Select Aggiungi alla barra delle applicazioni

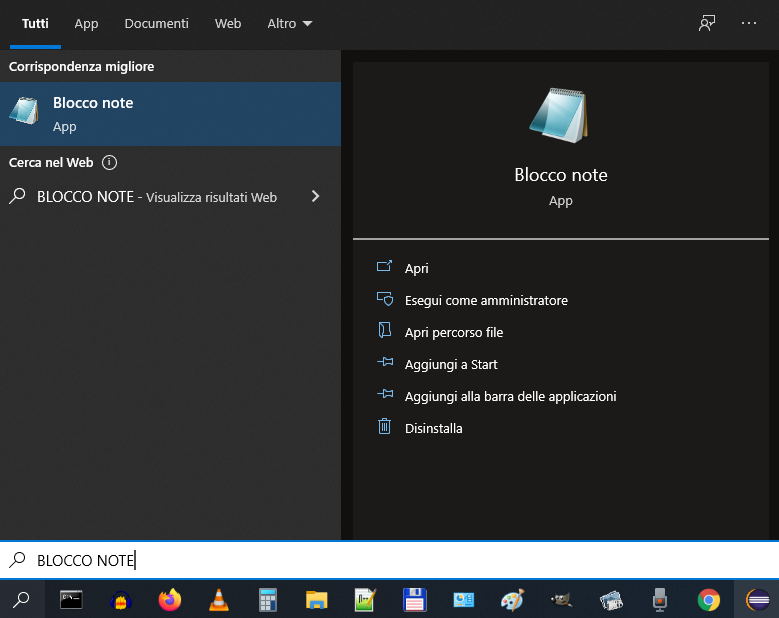tap(510, 396)
